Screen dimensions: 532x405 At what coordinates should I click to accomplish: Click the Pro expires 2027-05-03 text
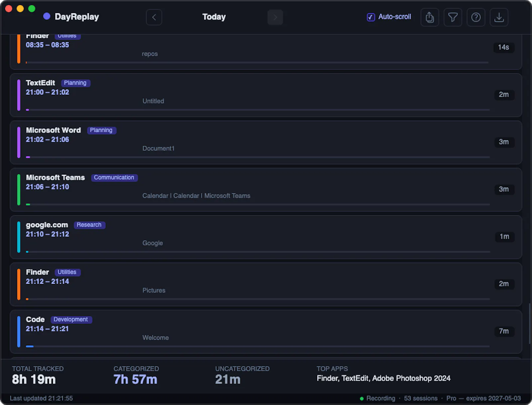[x=483, y=398]
